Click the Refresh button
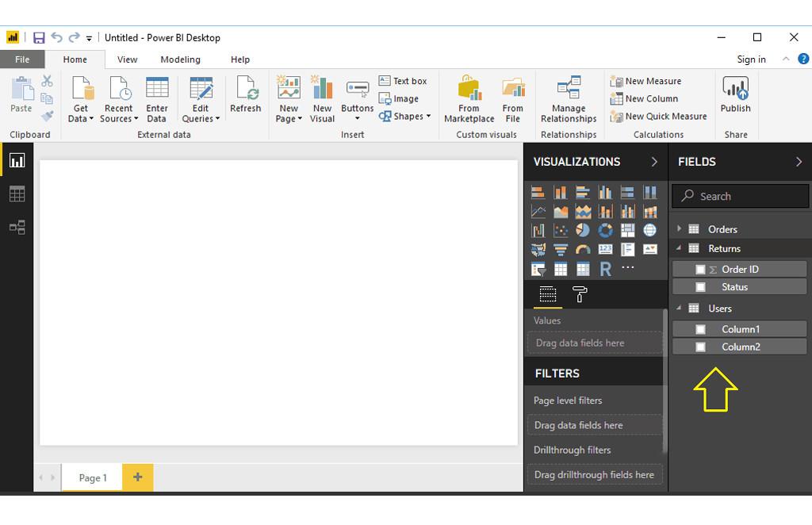Viewport: 812px width, 525px height. [246, 94]
